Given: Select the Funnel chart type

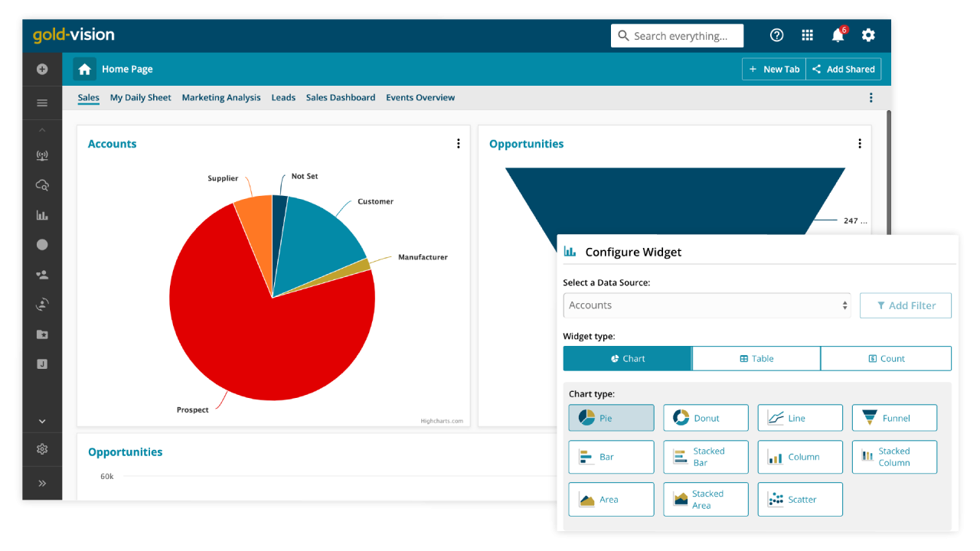Looking at the screenshot, I should pos(894,418).
